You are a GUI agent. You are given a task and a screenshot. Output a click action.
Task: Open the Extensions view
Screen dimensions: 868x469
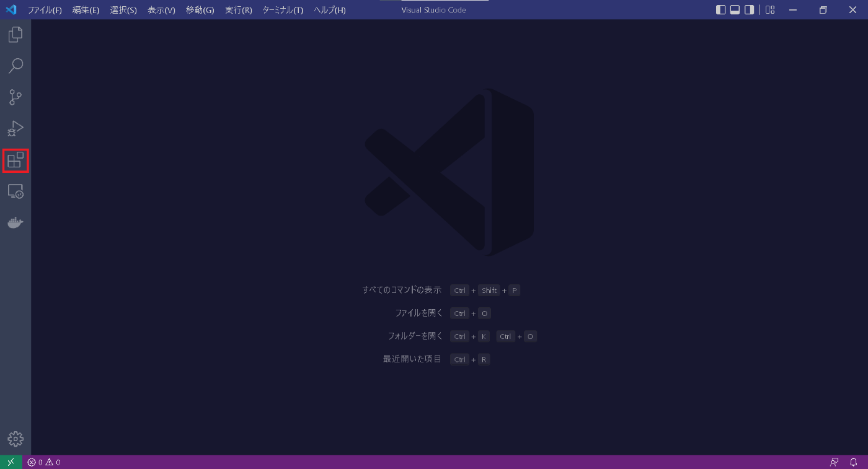[15, 160]
